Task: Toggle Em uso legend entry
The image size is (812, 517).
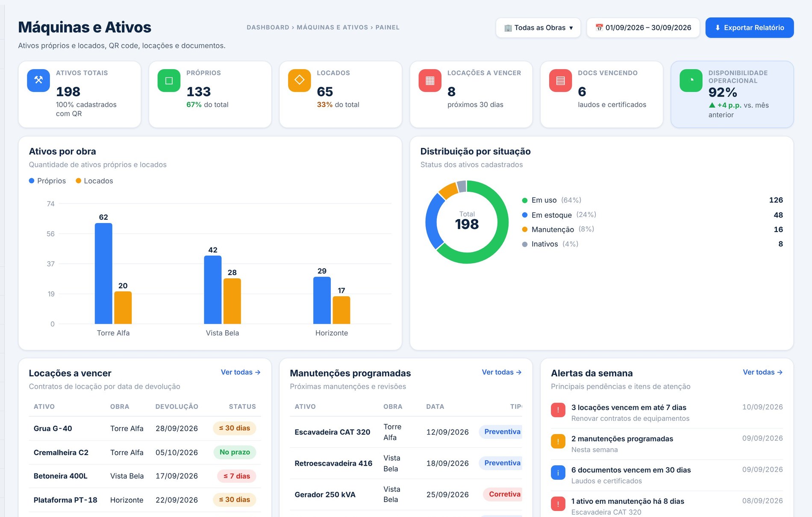Action: pyautogui.click(x=552, y=200)
